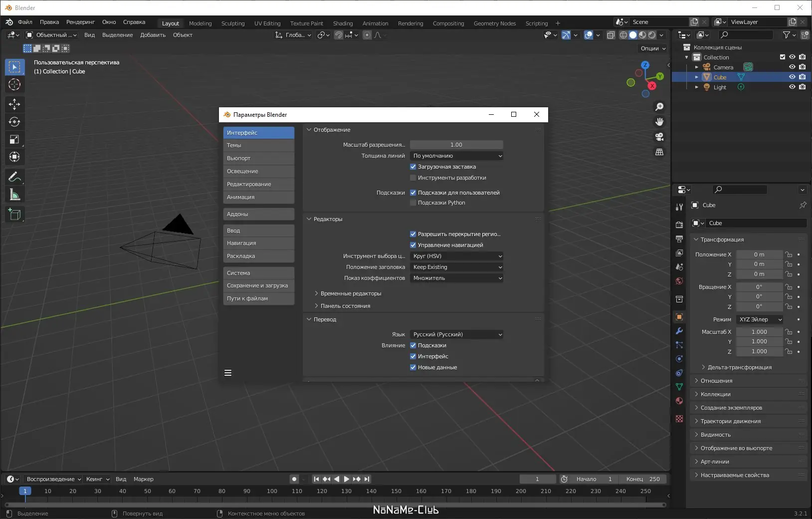Choose the Add Cube tool

coord(14,215)
